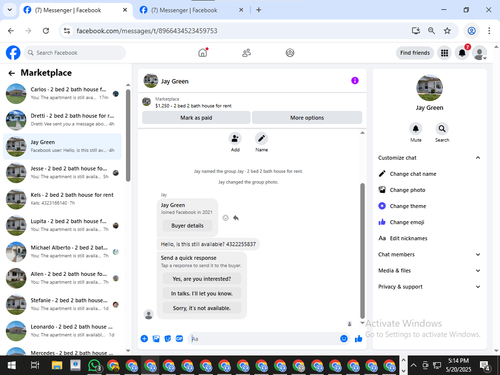This screenshot has width=500, height=375.
Task: Bookmark this page with star
Action: 447,31
